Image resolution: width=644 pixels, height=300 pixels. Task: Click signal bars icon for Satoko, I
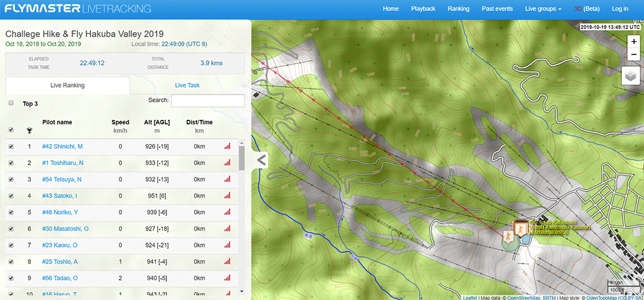tap(227, 195)
